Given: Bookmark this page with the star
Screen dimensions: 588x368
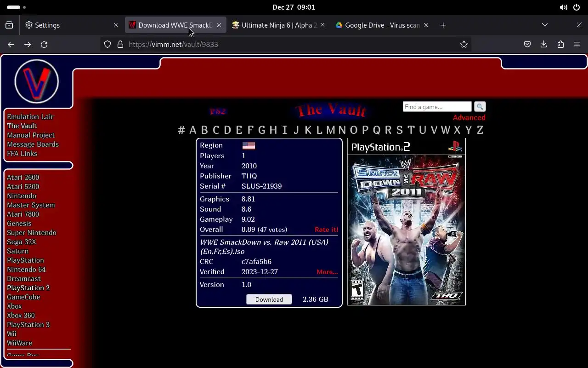Looking at the screenshot, I should 464,44.
